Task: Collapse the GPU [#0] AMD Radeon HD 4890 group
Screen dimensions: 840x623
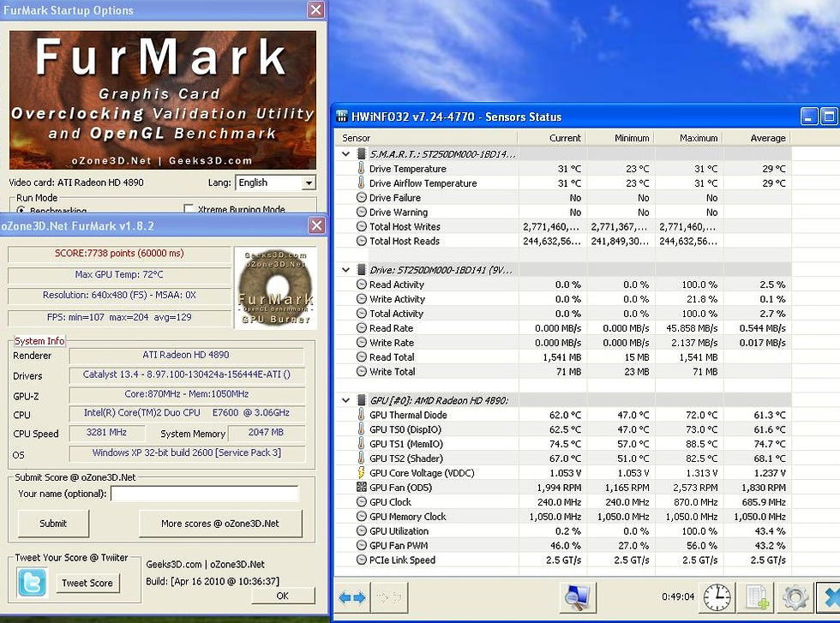Action: click(346, 400)
